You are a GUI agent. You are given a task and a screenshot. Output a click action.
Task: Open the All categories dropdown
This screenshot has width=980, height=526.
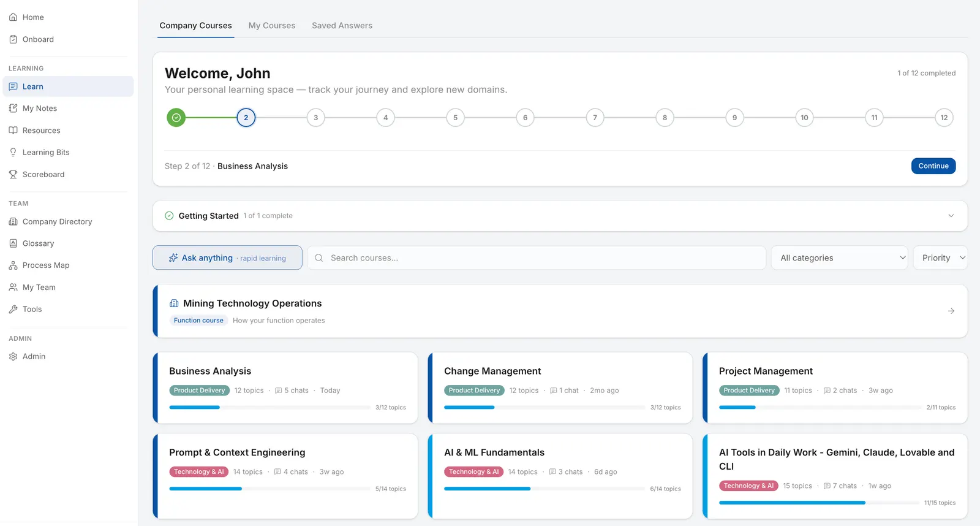tap(839, 258)
